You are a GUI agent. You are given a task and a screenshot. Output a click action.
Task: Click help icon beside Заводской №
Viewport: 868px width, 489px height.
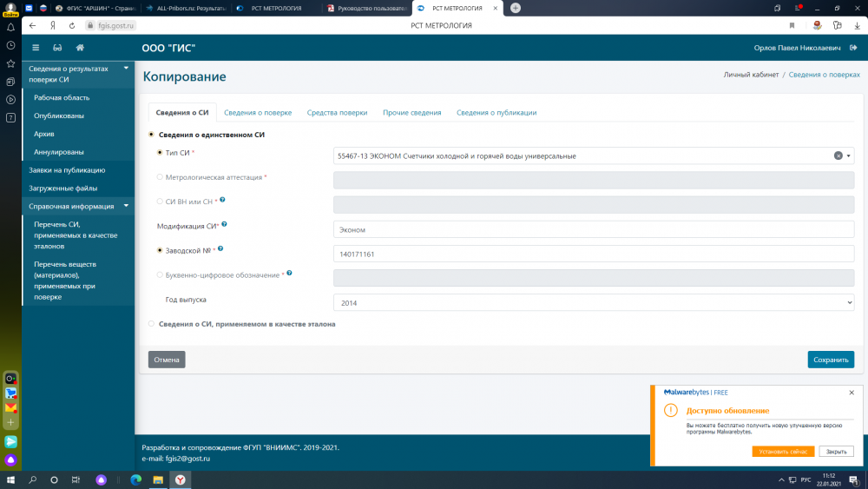click(222, 249)
